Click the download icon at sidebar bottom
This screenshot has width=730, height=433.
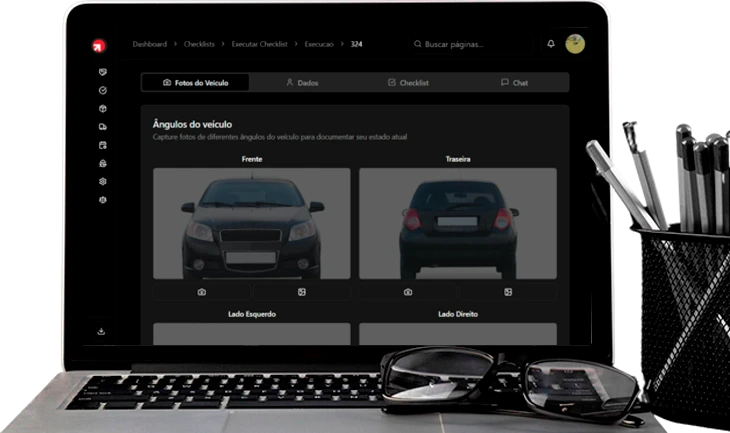101,331
